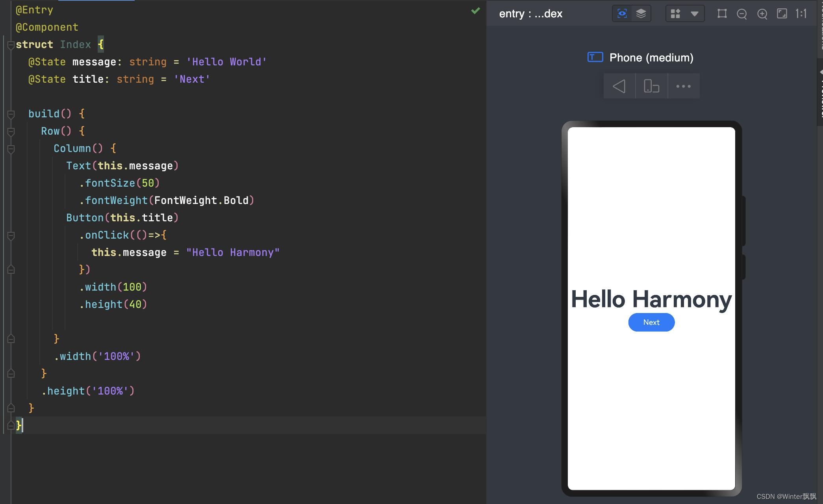Reset preview zoom to 1:1

tap(801, 14)
